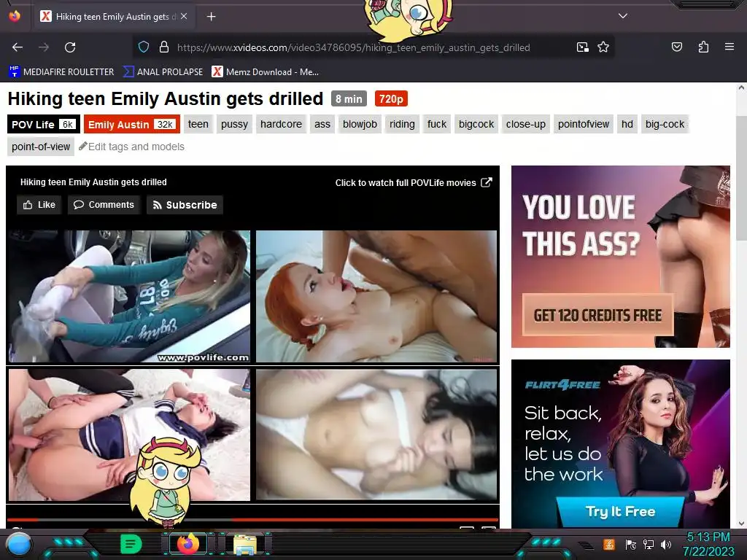Save the page to Pocket
Image resolution: width=747 pixels, height=560 pixels.
click(x=677, y=47)
